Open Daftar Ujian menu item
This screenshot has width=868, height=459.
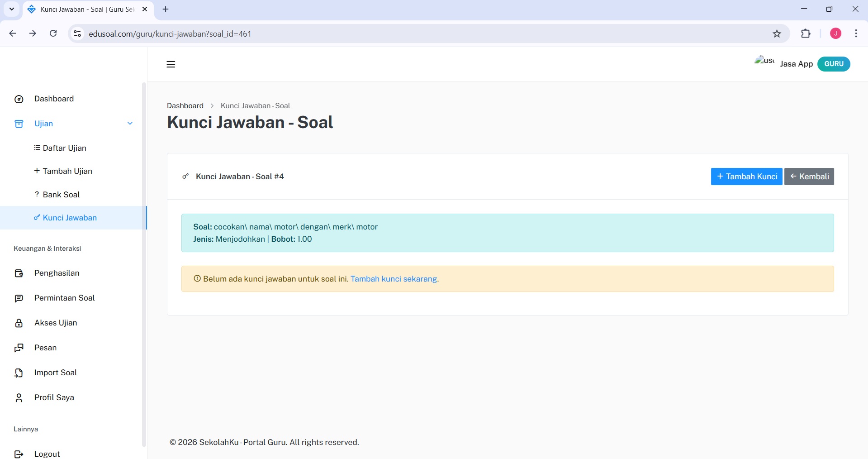[x=64, y=148]
